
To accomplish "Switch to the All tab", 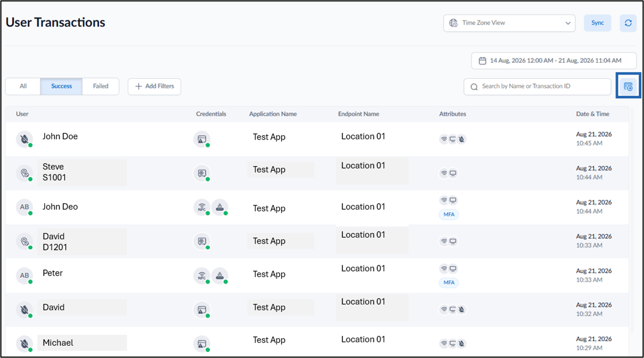I will [23, 86].
